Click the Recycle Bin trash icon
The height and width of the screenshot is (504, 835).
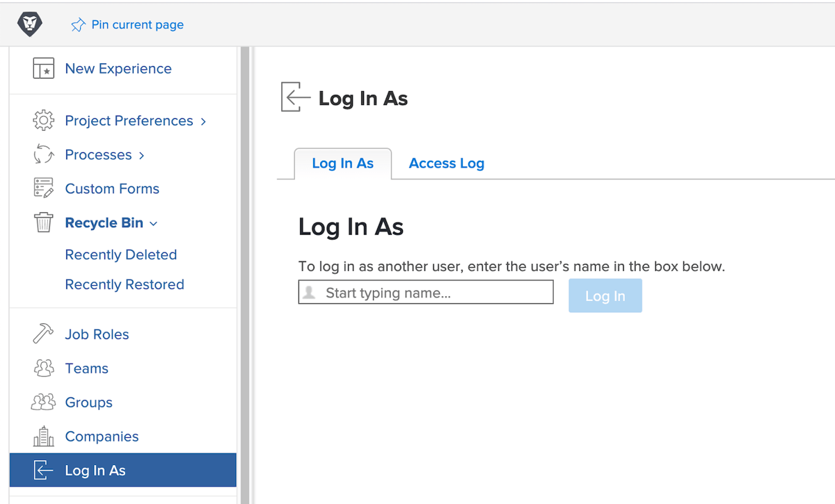(43, 222)
